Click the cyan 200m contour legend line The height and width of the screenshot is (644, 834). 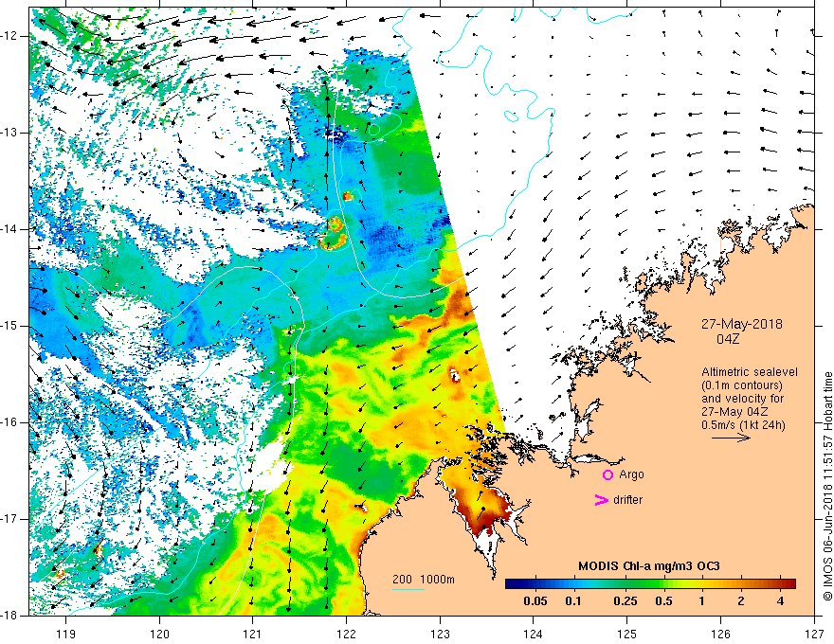click(408, 589)
